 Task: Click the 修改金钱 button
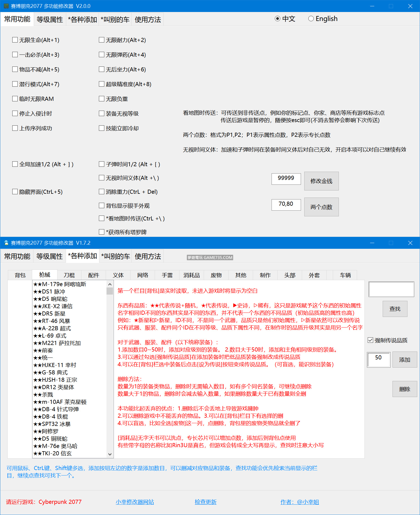coord(321,181)
